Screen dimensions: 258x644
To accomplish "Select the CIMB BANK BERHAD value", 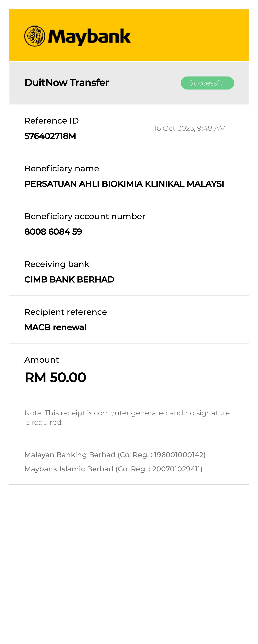I will 69,280.
